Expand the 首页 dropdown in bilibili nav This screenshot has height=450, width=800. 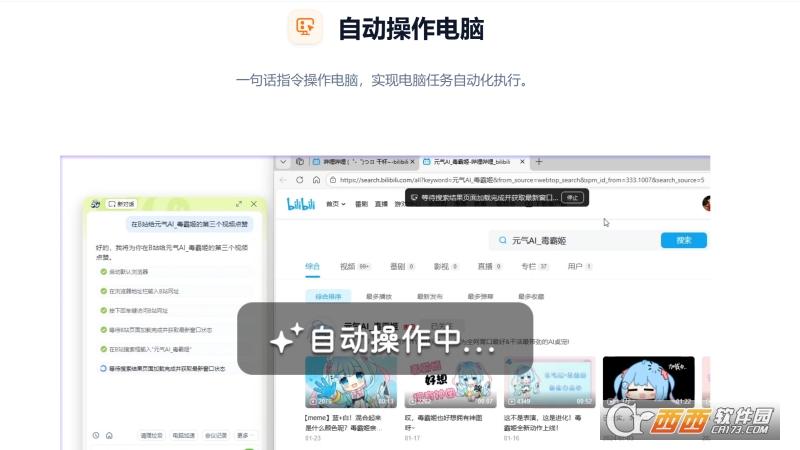tap(335, 204)
